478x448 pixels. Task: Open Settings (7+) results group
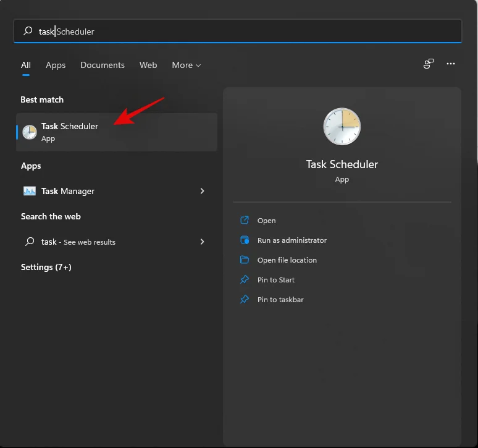tap(46, 267)
